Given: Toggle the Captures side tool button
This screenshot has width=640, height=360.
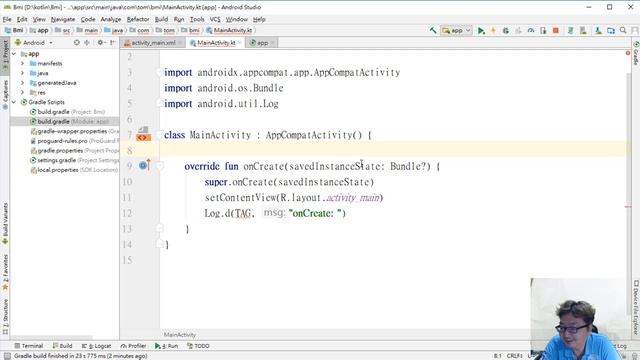Looking at the screenshot, I should pyautogui.click(x=5, y=94).
